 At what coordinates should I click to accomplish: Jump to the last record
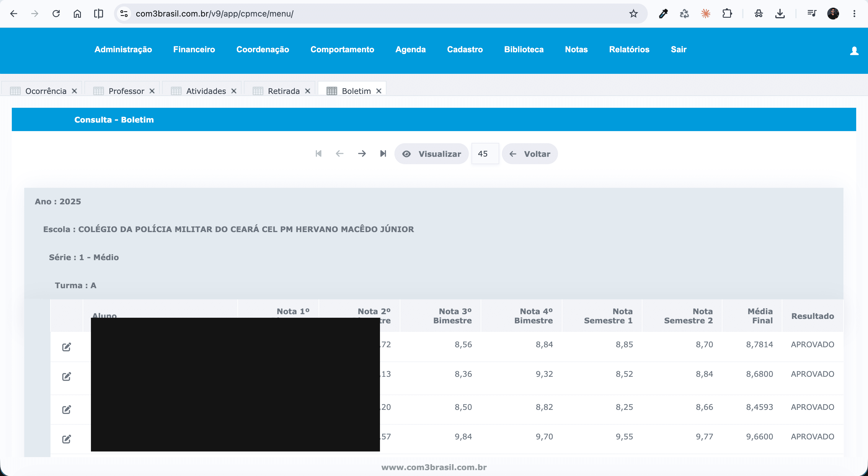(383, 154)
